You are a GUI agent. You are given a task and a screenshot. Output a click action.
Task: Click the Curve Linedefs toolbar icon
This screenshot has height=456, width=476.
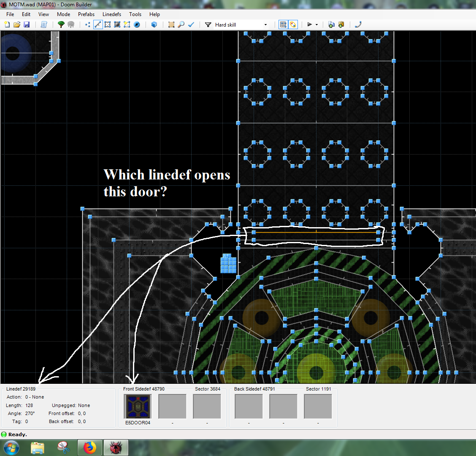pyautogui.click(x=358, y=24)
